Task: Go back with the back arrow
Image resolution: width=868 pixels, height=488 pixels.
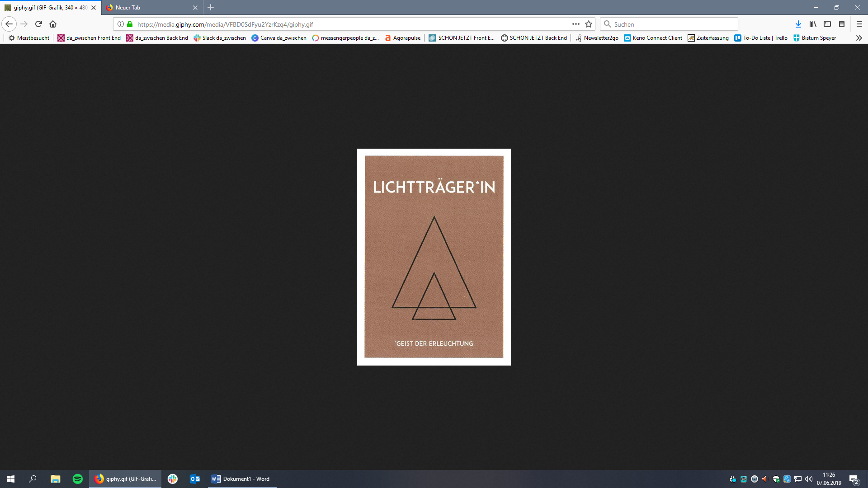Action: coord(9,24)
